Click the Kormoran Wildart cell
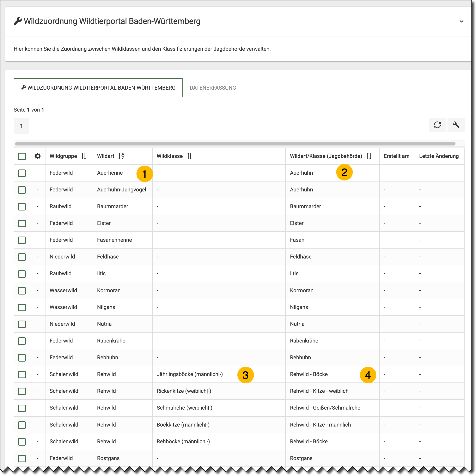This screenshot has height=476, width=476. tap(109, 290)
